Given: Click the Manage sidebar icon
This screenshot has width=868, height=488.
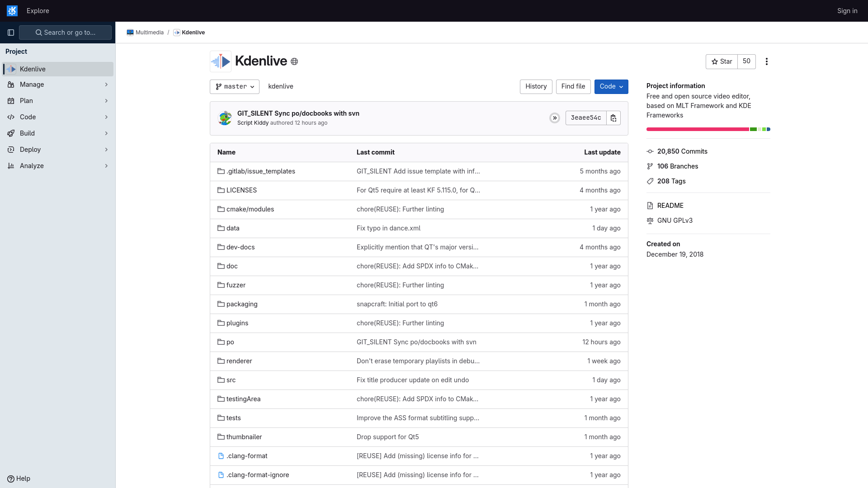Looking at the screenshot, I should pos(11,84).
